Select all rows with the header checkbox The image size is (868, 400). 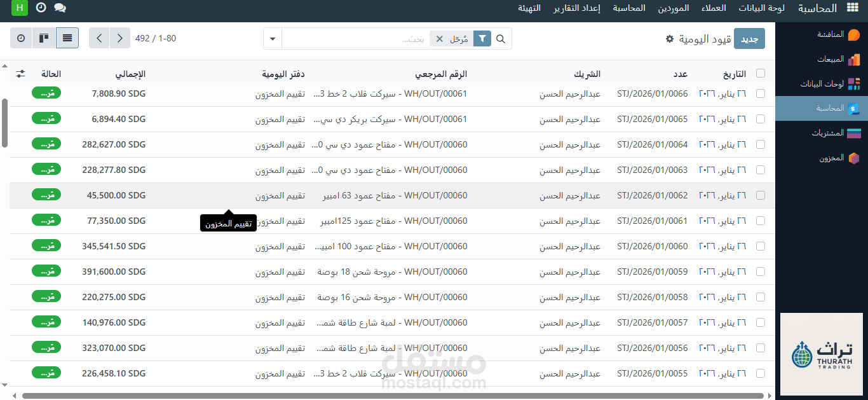click(761, 73)
